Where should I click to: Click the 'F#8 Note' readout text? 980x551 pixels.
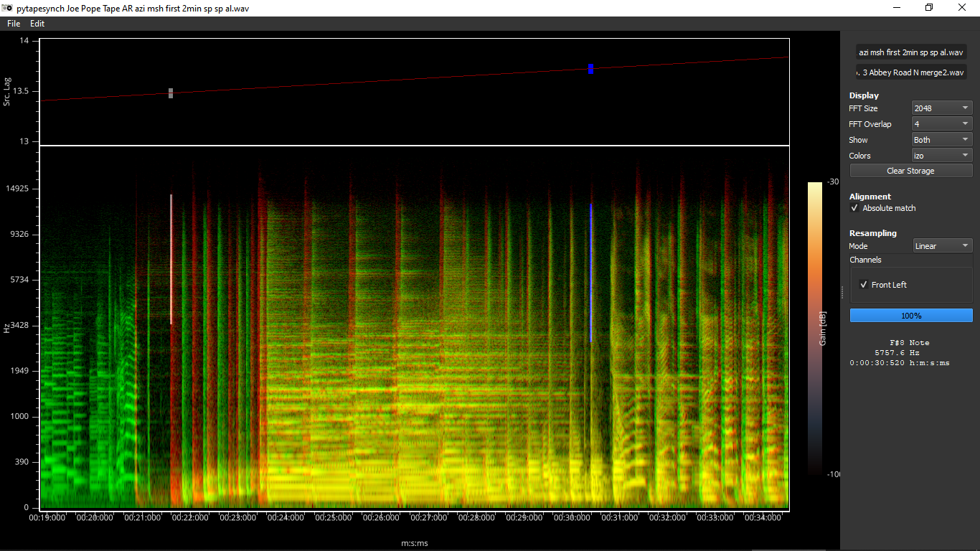[909, 343]
